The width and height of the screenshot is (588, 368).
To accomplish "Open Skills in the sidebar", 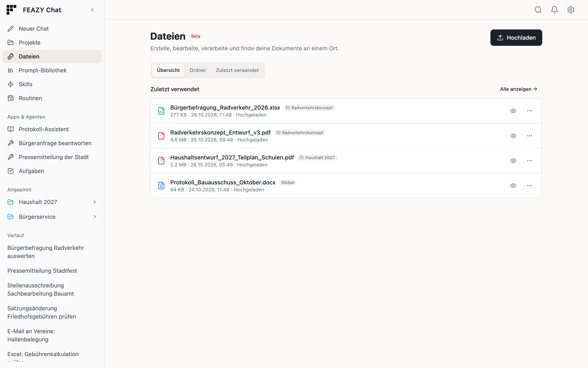I will (x=52, y=84).
